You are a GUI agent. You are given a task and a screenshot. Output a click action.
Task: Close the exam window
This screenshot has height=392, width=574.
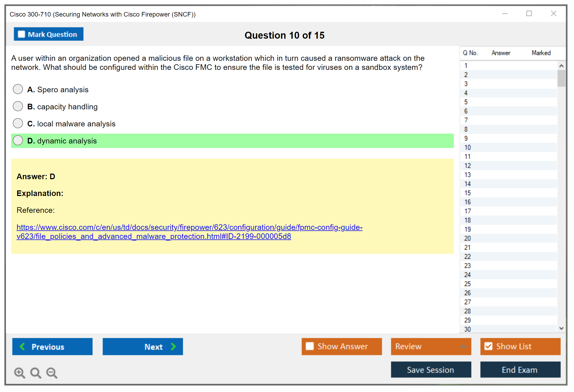point(553,14)
